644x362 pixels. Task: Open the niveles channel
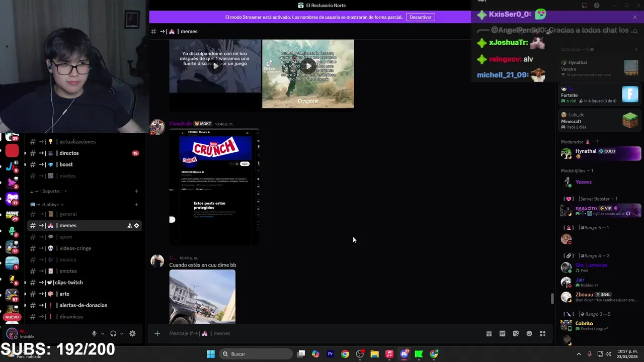pyautogui.click(x=85, y=176)
